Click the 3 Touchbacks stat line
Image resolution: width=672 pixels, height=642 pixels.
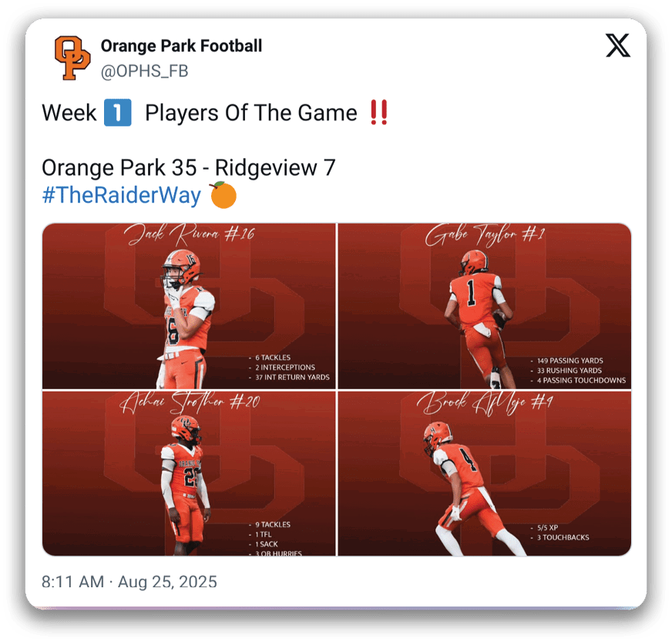(x=559, y=537)
